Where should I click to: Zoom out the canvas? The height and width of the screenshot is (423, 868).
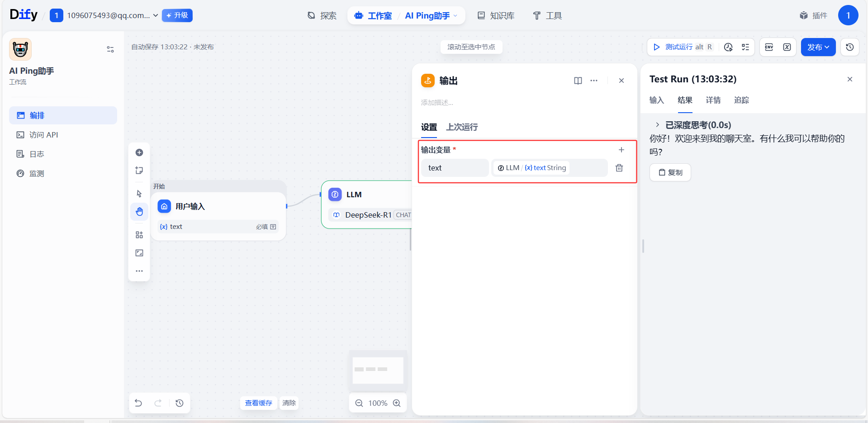point(359,403)
